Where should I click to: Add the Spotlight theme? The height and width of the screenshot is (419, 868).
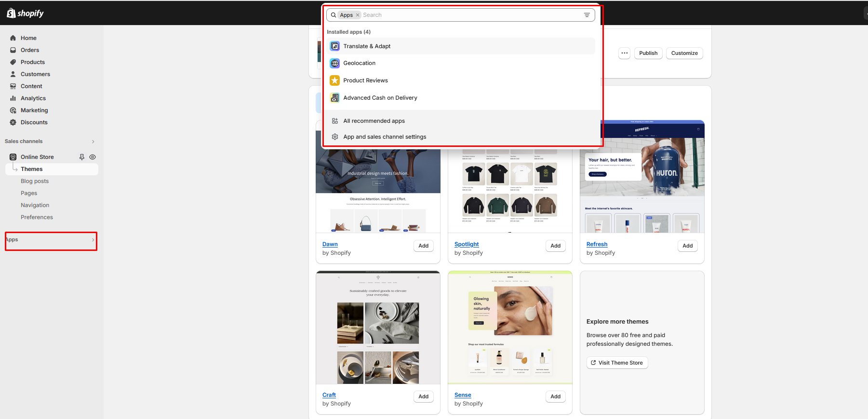pyautogui.click(x=556, y=246)
